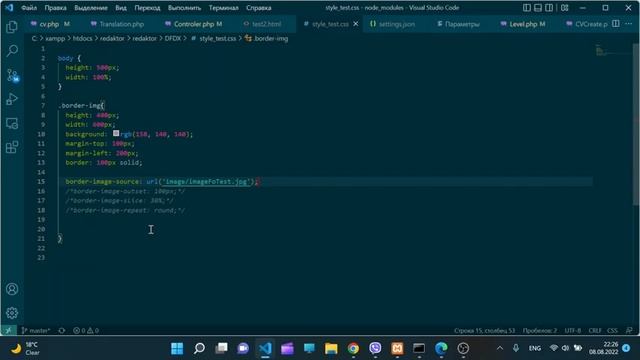Open File Explorer from taskbar
Screen dimensions: 640x360
[331, 348]
